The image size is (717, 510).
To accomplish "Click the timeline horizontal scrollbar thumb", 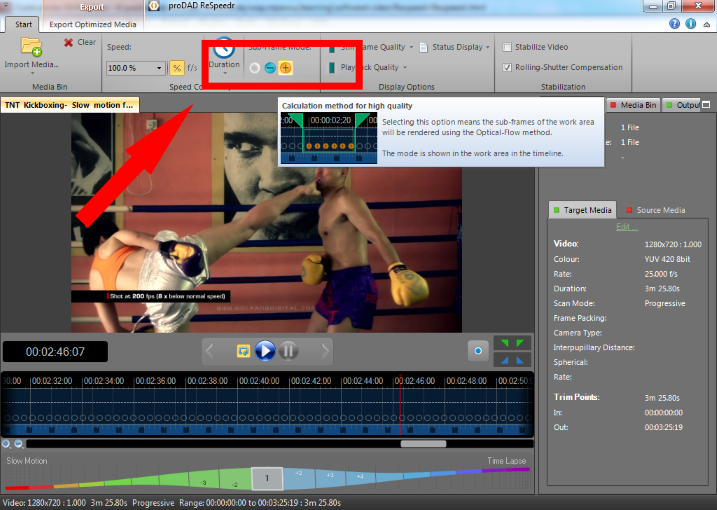I will point(423,443).
